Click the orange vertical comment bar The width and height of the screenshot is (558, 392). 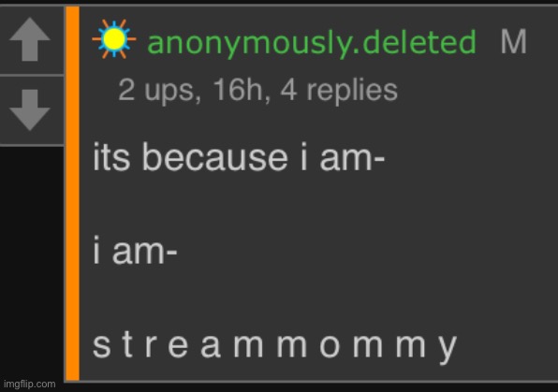(x=73, y=193)
